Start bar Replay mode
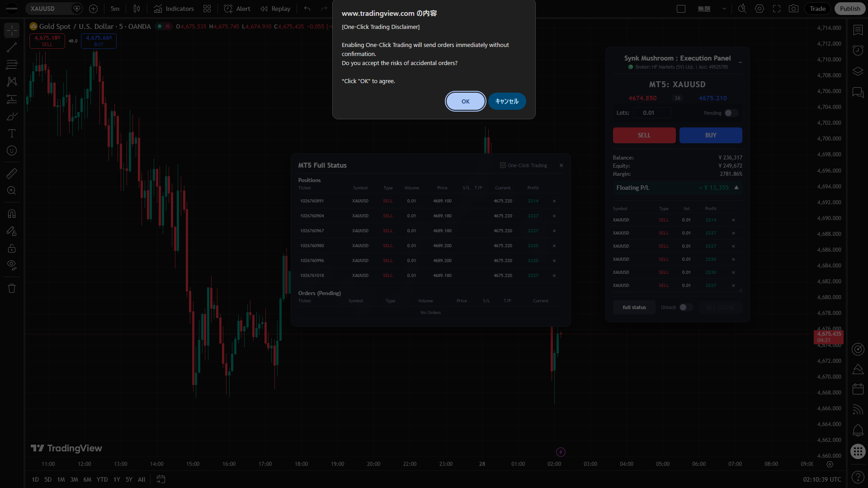This screenshot has width=868, height=488. coord(275,9)
